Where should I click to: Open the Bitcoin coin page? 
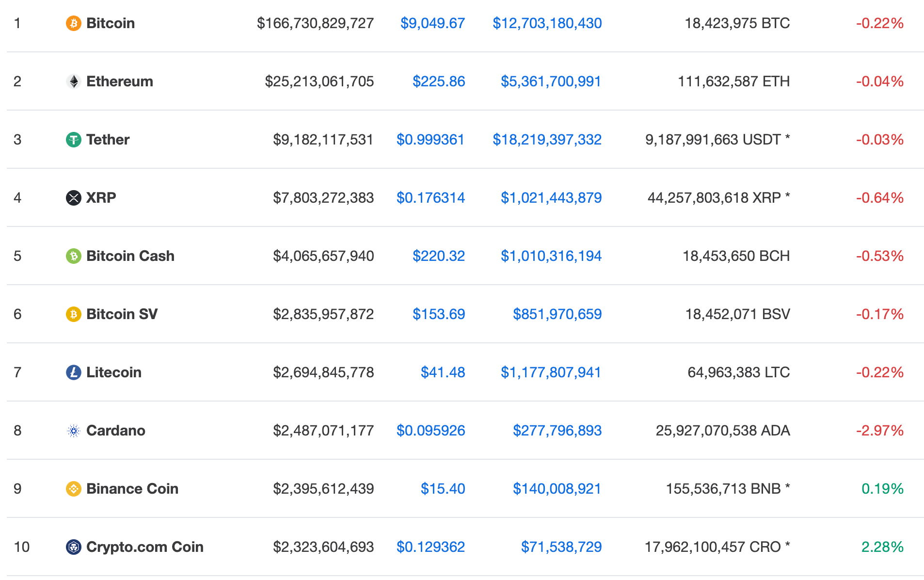pyautogui.click(x=111, y=23)
